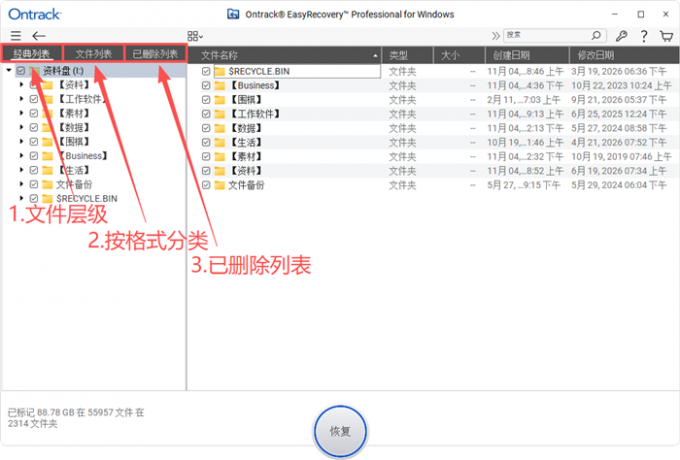
Task: Toggle file list checkbox for 【素材】
Action: tap(206, 157)
